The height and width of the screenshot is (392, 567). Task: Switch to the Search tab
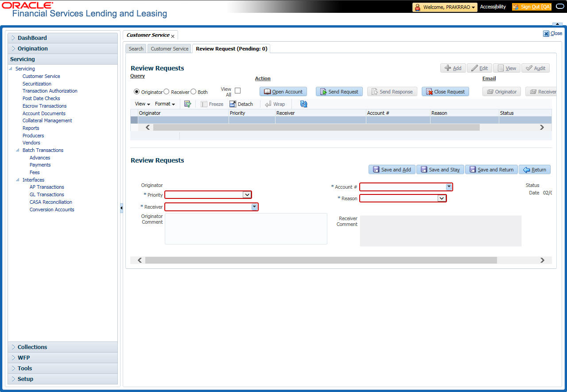pyautogui.click(x=136, y=49)
